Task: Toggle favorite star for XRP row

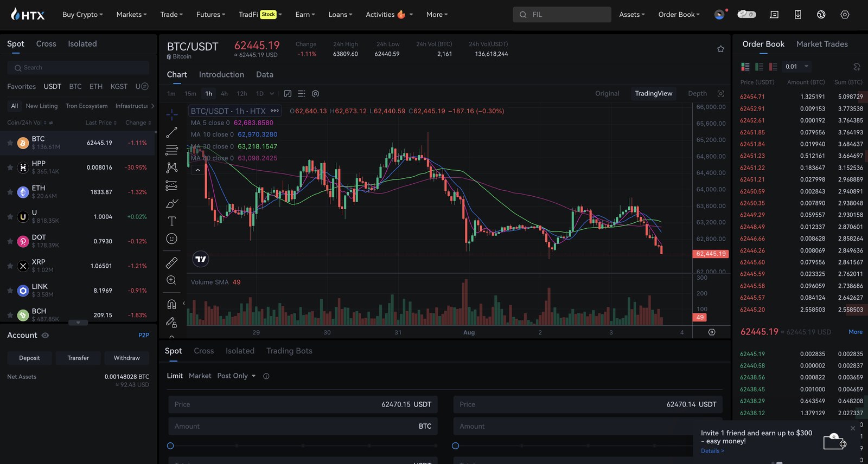Action: 10,266
